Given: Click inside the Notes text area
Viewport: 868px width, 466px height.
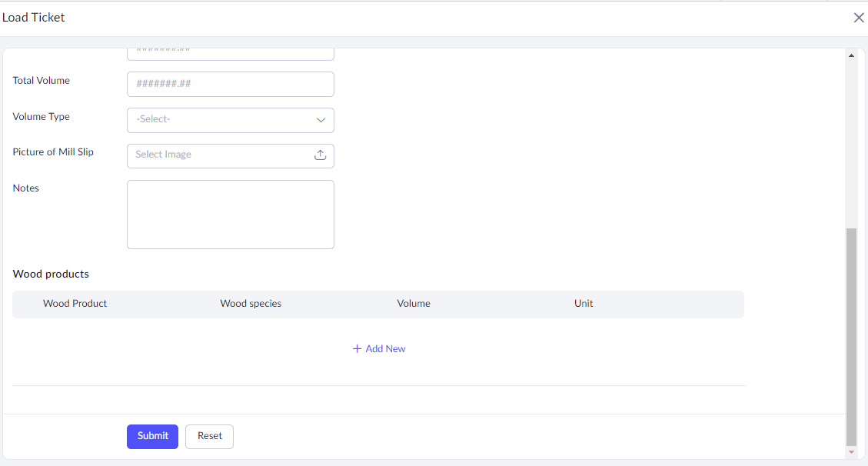Looking at the screenshot, I should click(x=230, y=215).
